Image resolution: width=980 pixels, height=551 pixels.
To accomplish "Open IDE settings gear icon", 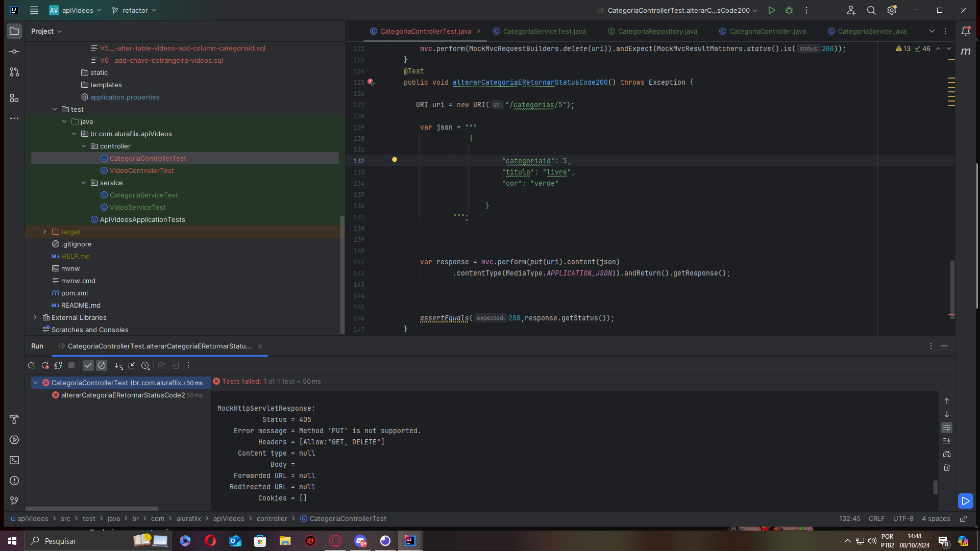I will point(892,10).
